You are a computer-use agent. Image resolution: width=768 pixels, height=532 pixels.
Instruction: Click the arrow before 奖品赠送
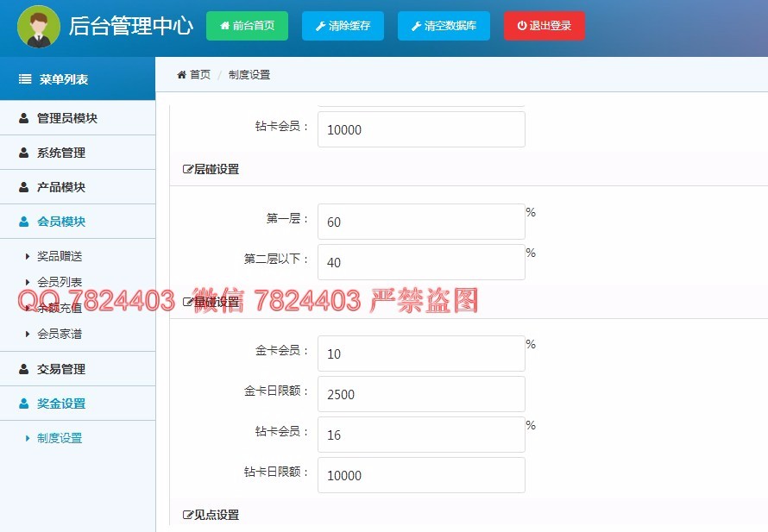tap(28, 256)
